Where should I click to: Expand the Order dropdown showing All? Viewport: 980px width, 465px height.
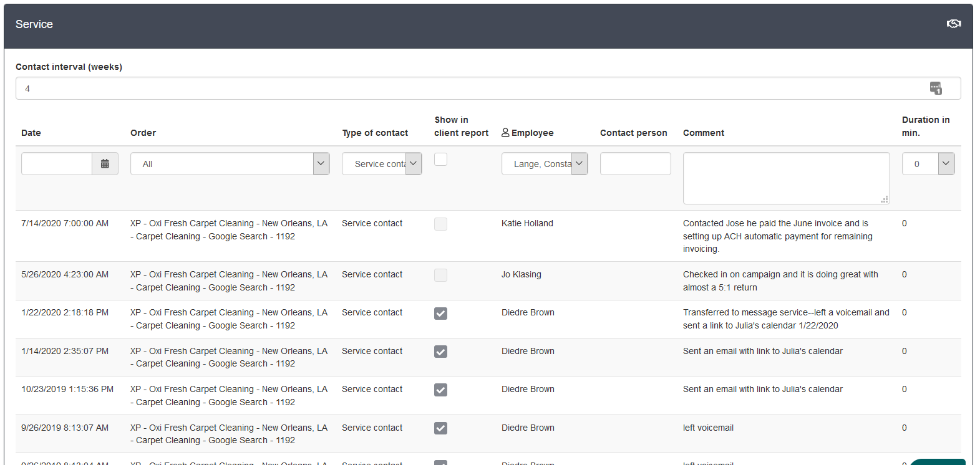pyautogui.click(x=321, y=164)
